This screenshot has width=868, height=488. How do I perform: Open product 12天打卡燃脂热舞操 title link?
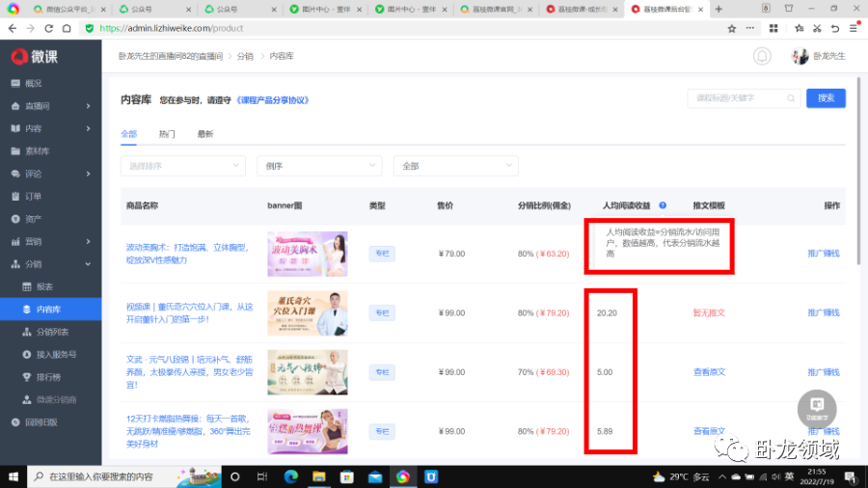188,431
